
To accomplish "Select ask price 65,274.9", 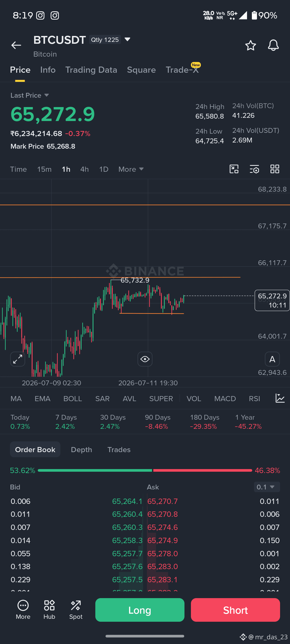I will click(x=162, y=540).
